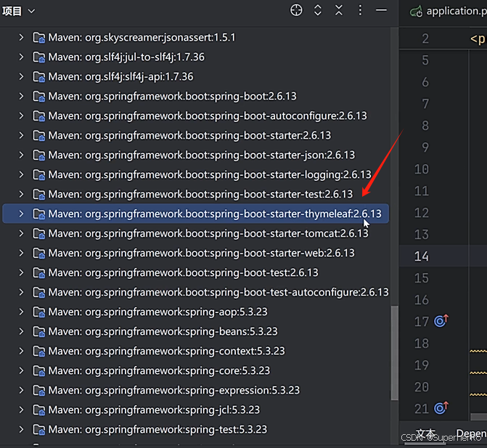Open the 项目 view dropdown
The image size is (487, 448).
pos(18,11)
